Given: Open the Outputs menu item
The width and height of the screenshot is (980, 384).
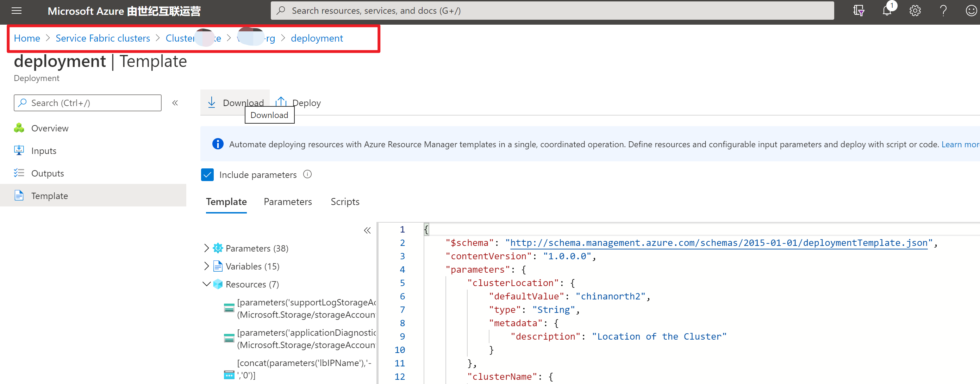Looking at the screenshot, I should tap(48, 173).
